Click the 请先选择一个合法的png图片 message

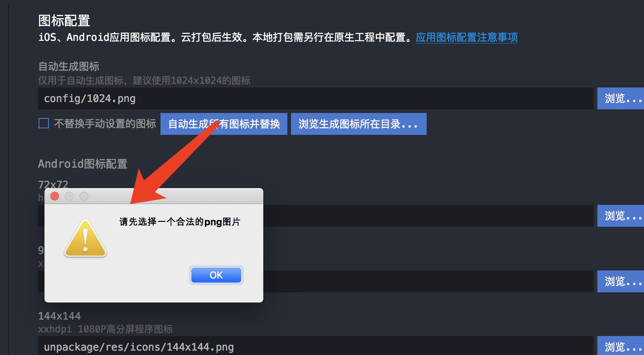click(180, 222)
